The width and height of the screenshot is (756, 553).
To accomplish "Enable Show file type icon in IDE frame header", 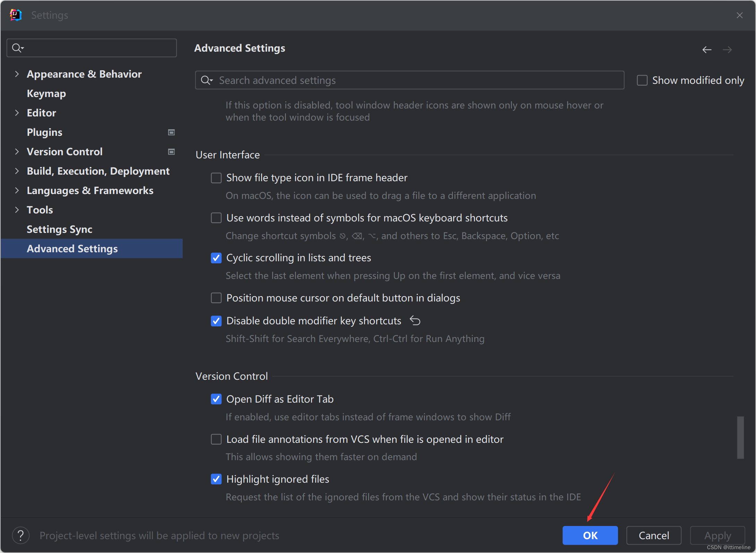I will click(x=216, y=178).
